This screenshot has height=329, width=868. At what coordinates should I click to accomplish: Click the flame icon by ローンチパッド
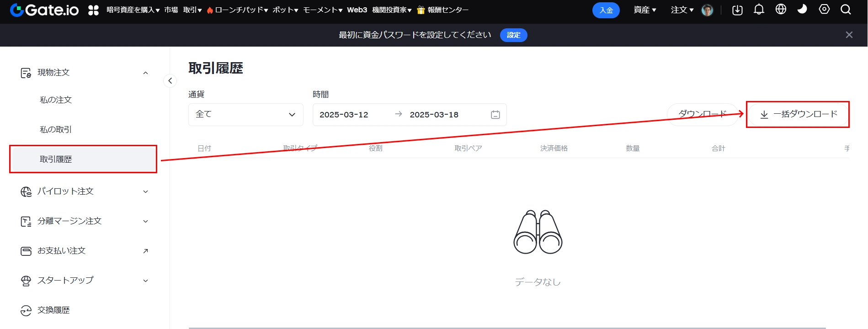210,10
